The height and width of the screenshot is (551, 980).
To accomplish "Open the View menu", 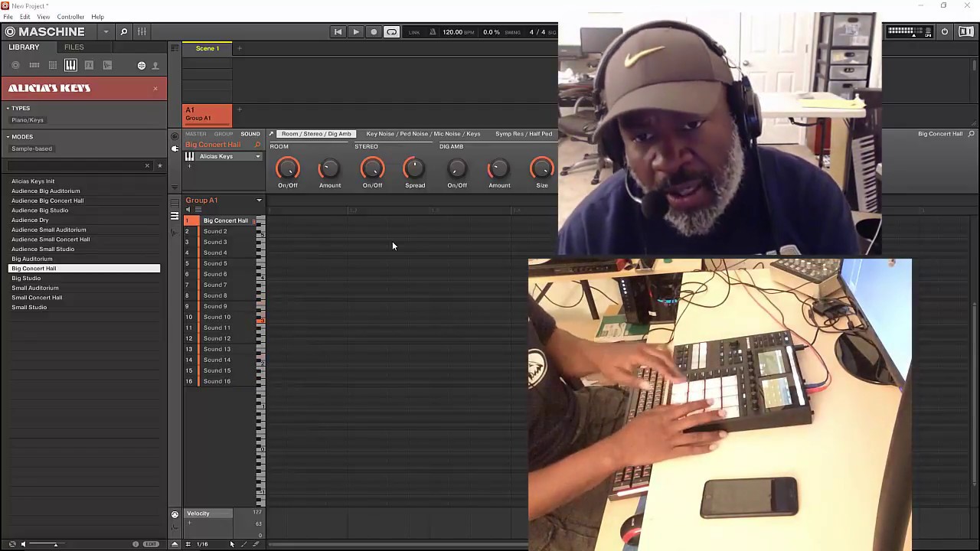I will (x=44, y=17).
